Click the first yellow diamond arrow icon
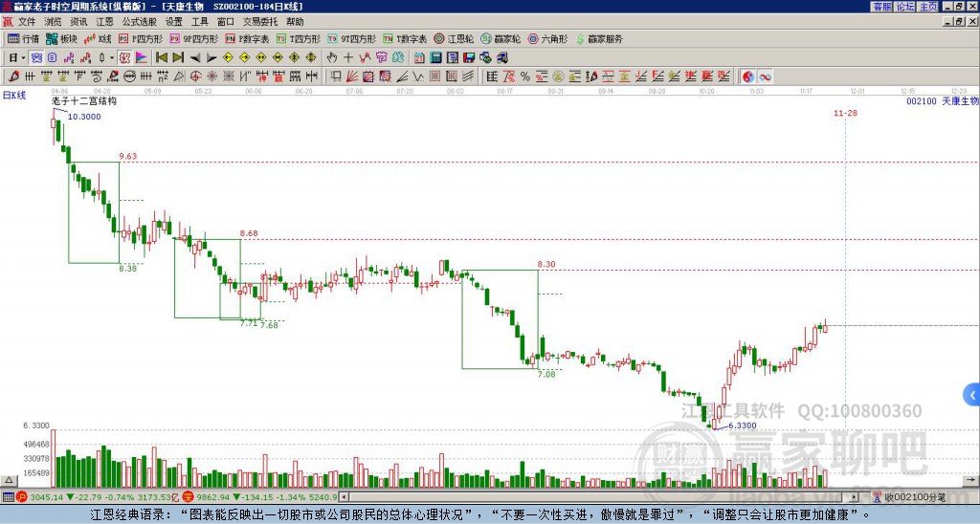 pos(228,57)
